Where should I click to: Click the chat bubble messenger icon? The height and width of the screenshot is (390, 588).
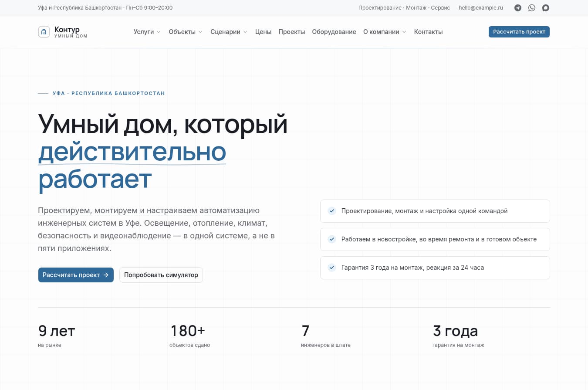(545, 8)
